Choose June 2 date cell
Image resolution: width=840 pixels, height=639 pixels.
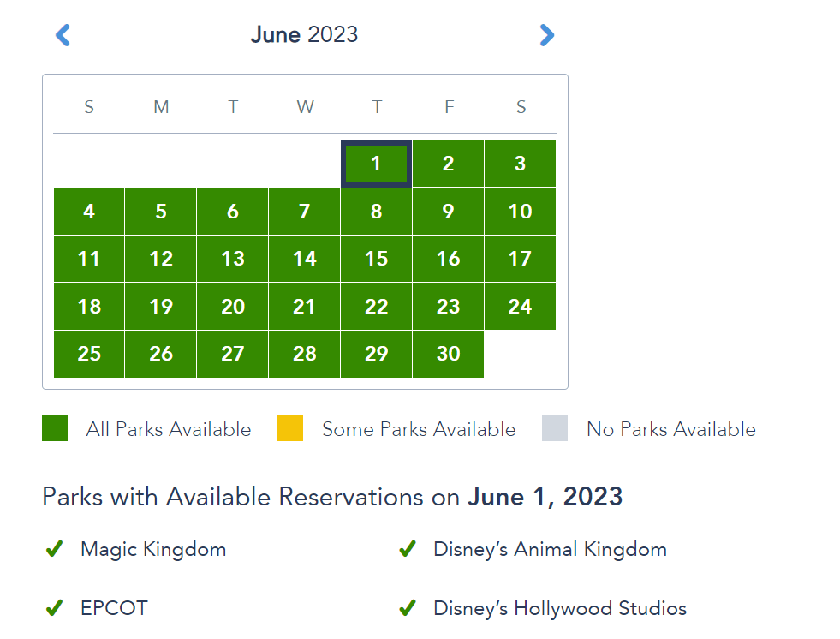[x=448, y=164]
